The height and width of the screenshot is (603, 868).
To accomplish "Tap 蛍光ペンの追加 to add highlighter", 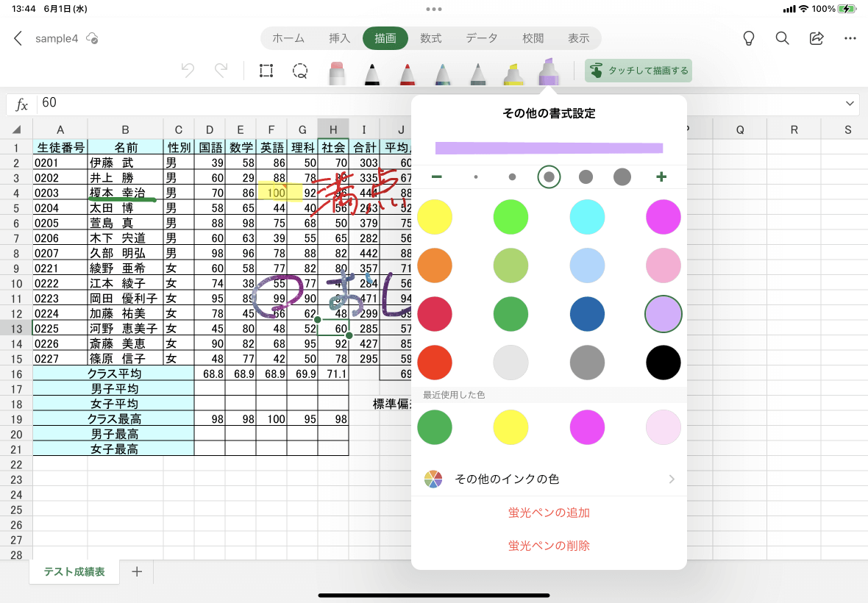I will [549, 513].
